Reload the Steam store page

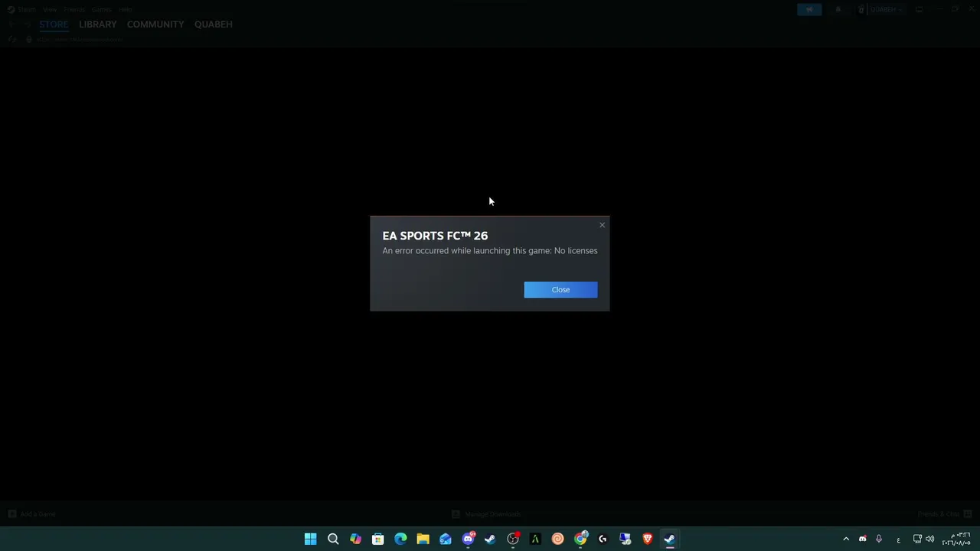coord(11,39)
